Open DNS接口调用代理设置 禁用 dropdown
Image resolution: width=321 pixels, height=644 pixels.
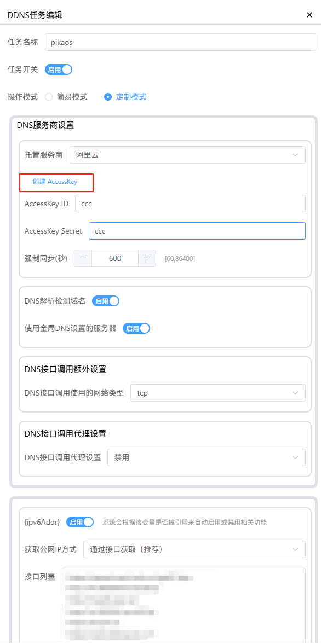[x=207, y=457]
